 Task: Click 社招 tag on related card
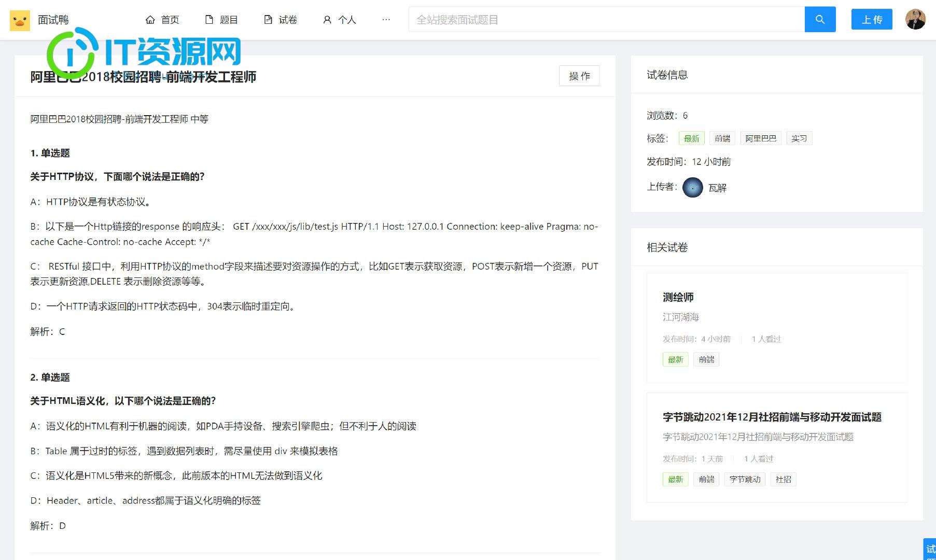(783, 479)
